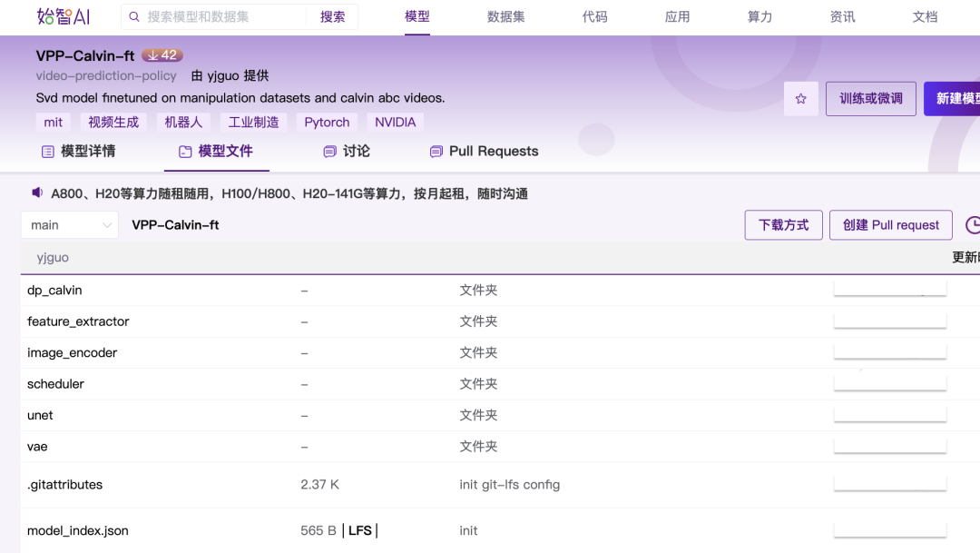Open the yjguo provider profile link

tap(223, 75)
